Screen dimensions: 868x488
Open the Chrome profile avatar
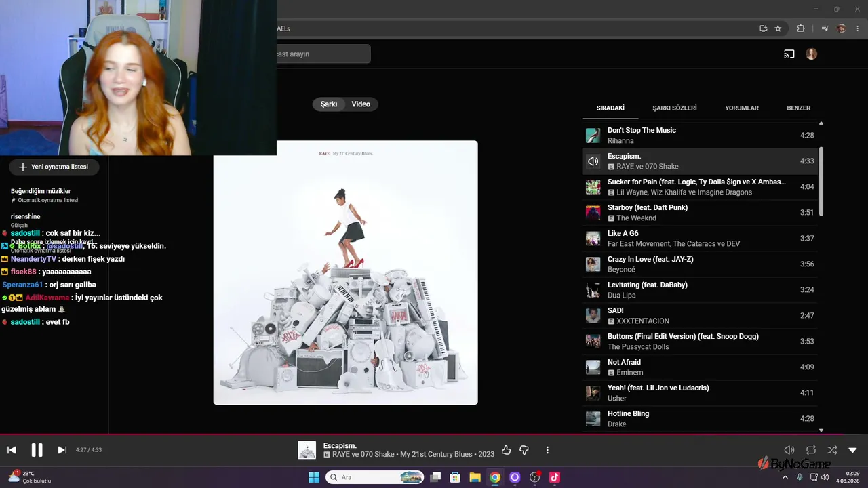[x=842, y=28]
